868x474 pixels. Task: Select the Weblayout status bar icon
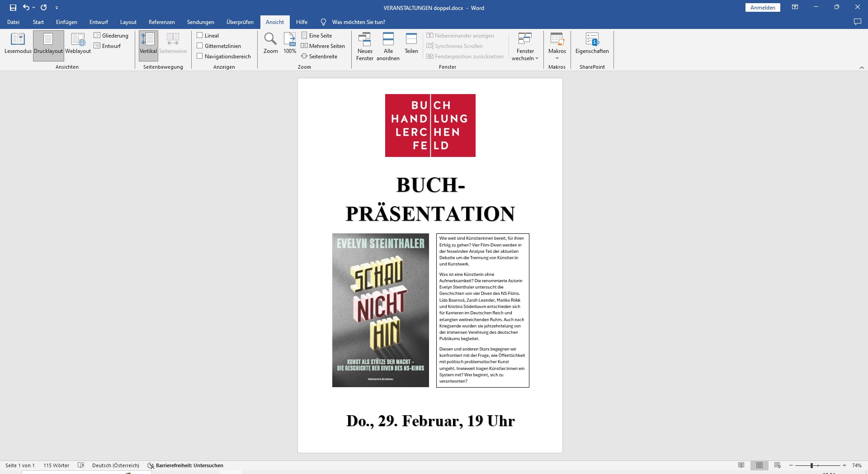[778, 465]
